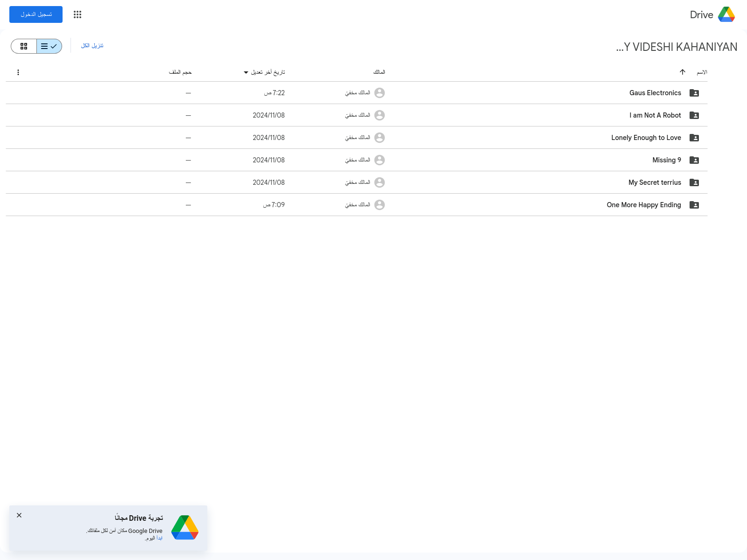Toggle name sort order arrow
The height and width of the screenshot is (560, 747).
pyautogui.click(x=683, y=72)
